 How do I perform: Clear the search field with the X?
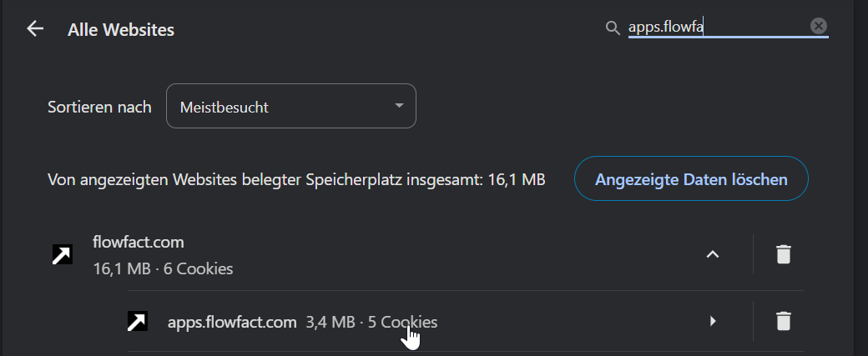(819, 26)
